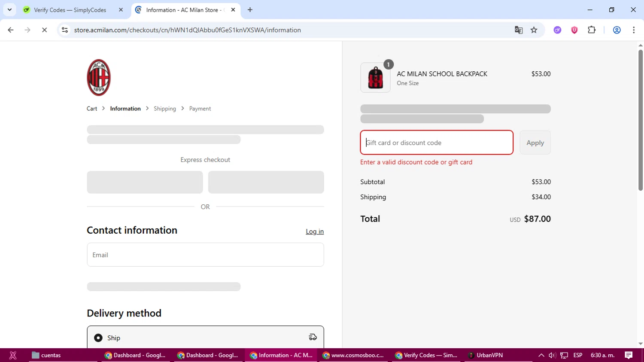
Task: Open the clock showing 6:30 a. m.
Action: (602, 355)
